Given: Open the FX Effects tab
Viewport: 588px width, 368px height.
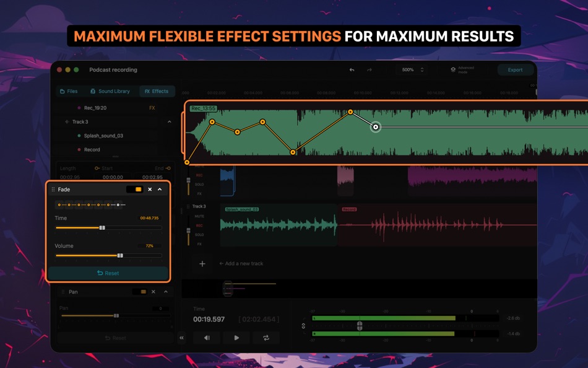Looking at the screenshot, I should (157, 91).
